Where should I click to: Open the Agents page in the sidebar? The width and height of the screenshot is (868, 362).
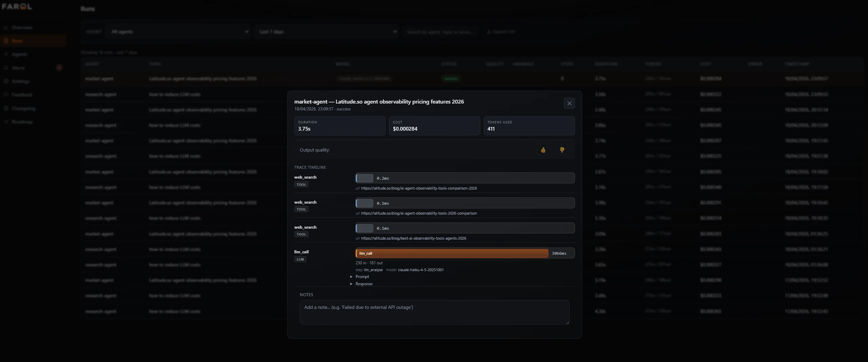[x=33, y=54]
